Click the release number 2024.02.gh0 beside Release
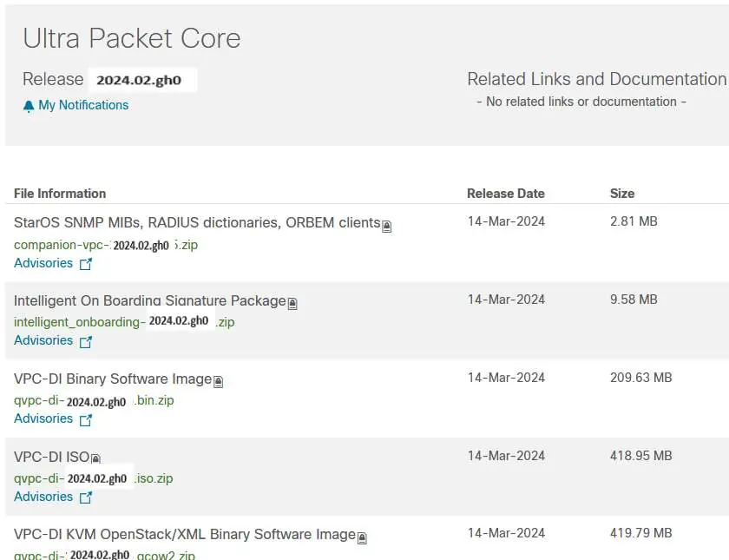The image size is (729, 560). 139,80
